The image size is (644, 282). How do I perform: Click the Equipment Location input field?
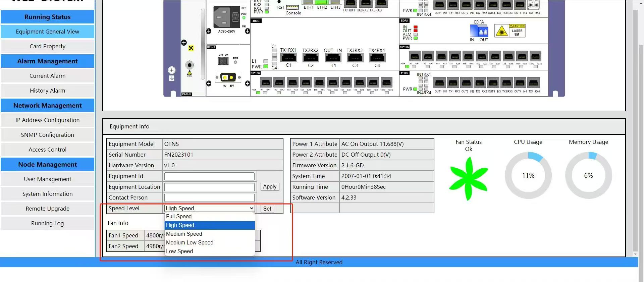pos(209,187)
